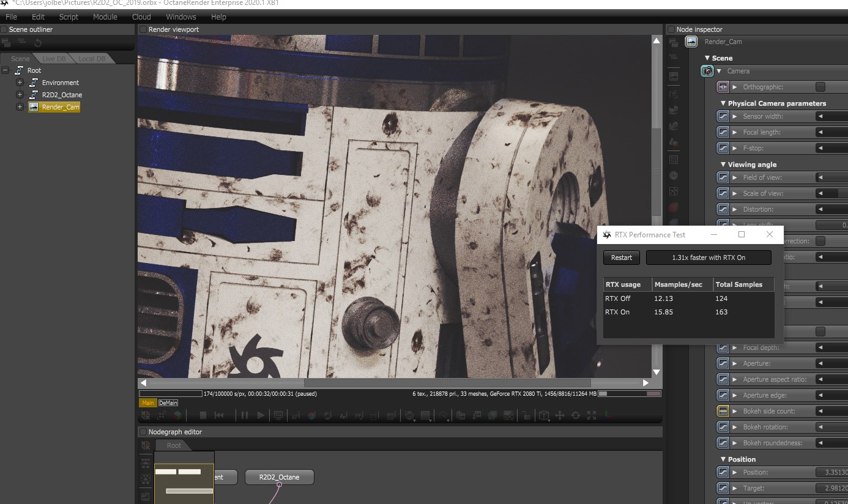
Task: Click the node icon beside Aperture edge
Action: tap(723, 395)
